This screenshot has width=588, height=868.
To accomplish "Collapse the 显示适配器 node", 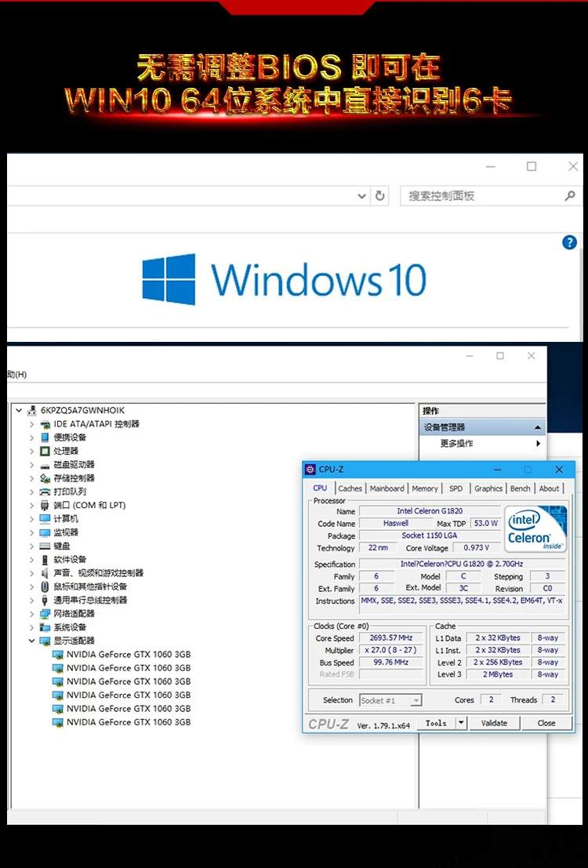I will pyautogui.click(x=31, y=641).
